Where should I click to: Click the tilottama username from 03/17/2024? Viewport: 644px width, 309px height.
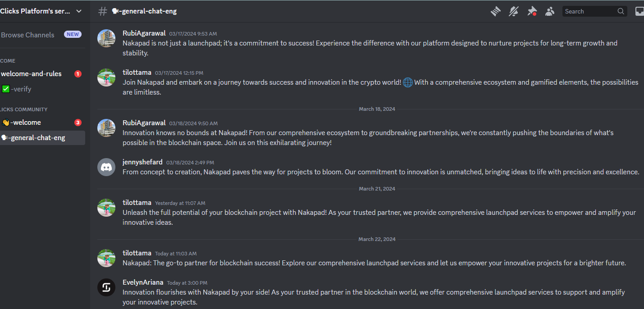(x=137, y=73)
